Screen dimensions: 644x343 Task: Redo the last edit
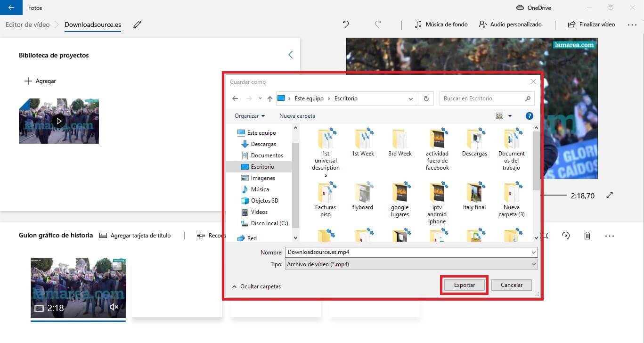(x=377, y=24)
